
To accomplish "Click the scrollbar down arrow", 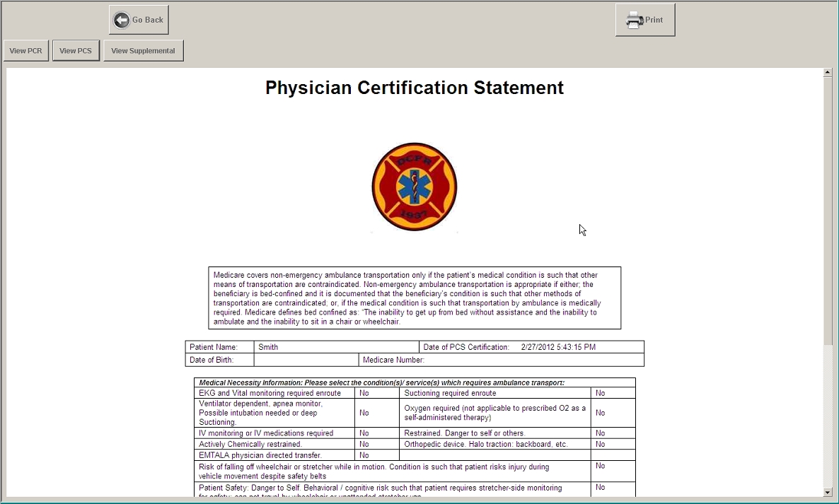I will pyautogui.click(x=828, y=492).
